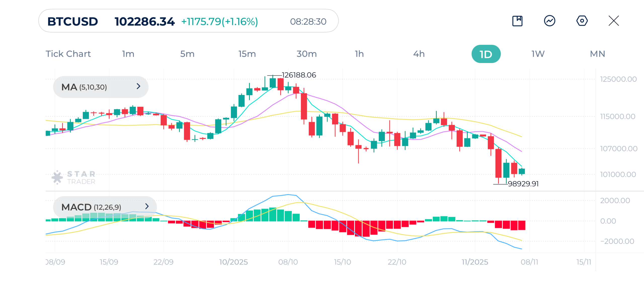Viewport: 644px width, 285px height.
Task: Click the save chart bookmark icon
Action: pyautogui.click(x=517, y=21)
